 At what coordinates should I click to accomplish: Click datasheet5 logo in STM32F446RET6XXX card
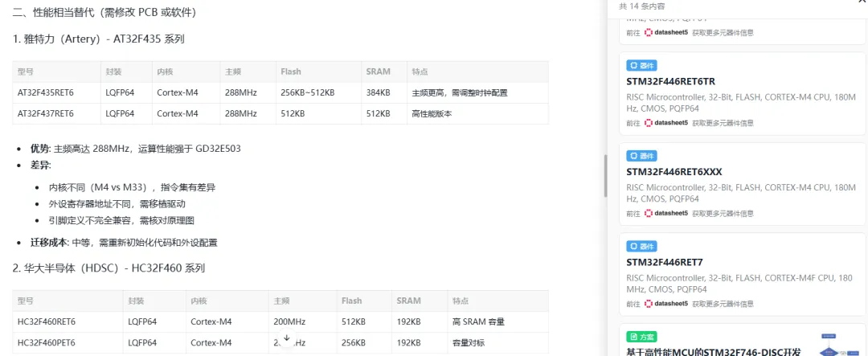point(666,213)
